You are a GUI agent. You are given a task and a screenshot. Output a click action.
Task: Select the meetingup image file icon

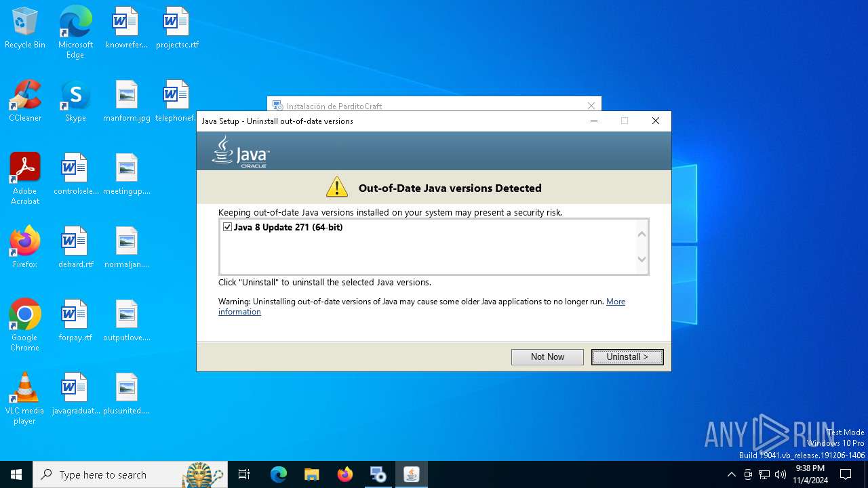click(x=126, y=175)
